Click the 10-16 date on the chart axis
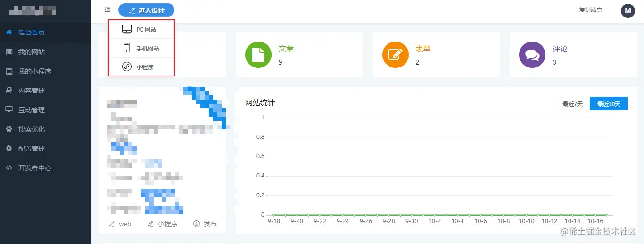This screenshot has width=644, height=244. click(x=595, y=221)
